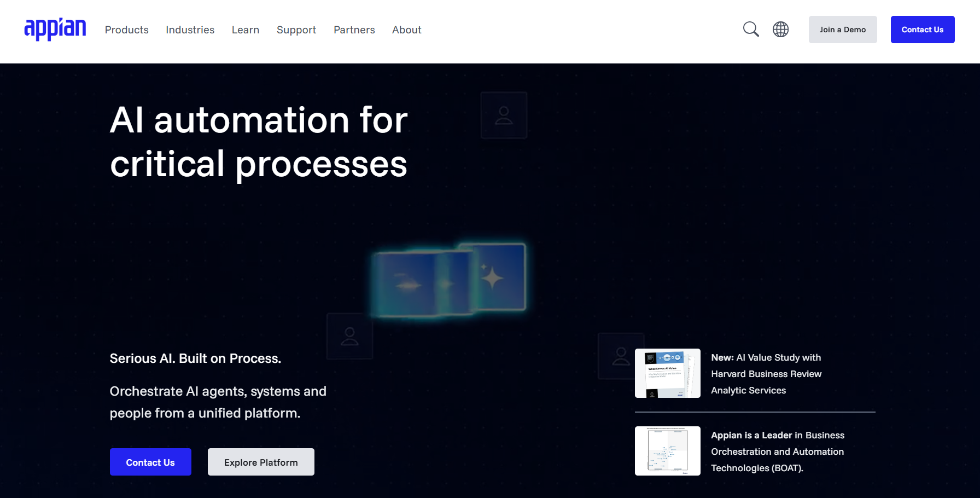Click the Explore Platform button
The height and width of the screenshot is (498, 980).
[x=261, y=462]
